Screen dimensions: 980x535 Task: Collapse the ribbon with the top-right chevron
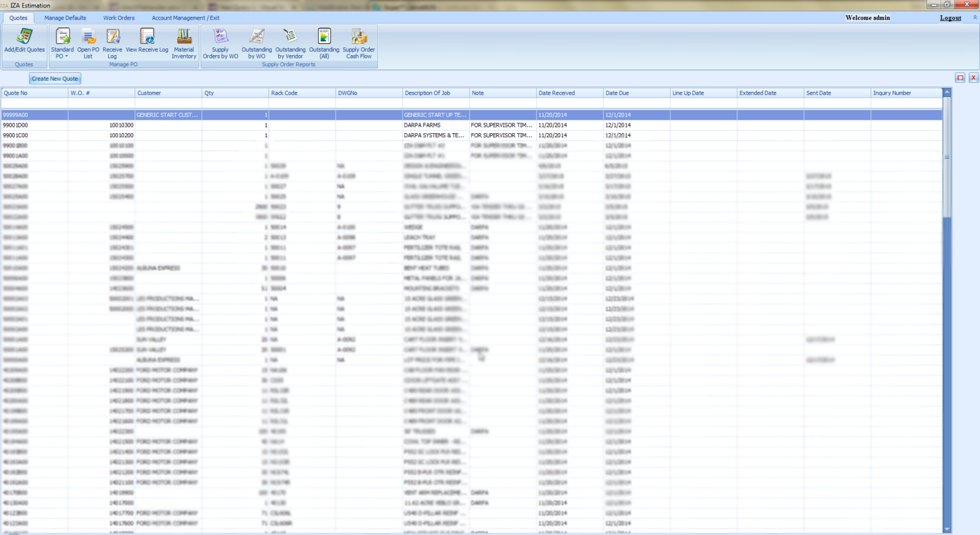pyautogui.click(x=974, y=17)
